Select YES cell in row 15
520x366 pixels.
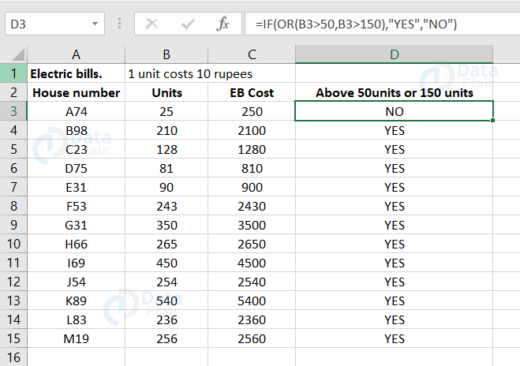(x=394, y=339)
